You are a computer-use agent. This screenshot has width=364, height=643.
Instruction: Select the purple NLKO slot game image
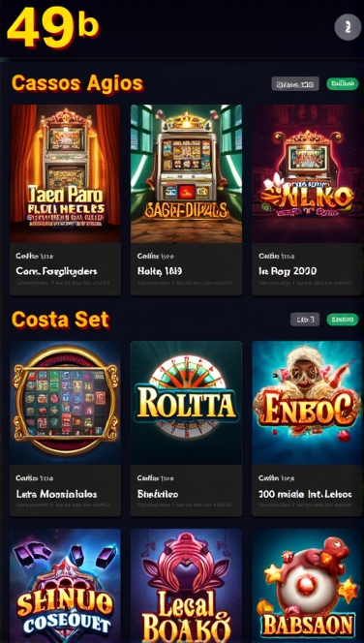(308, 173)
